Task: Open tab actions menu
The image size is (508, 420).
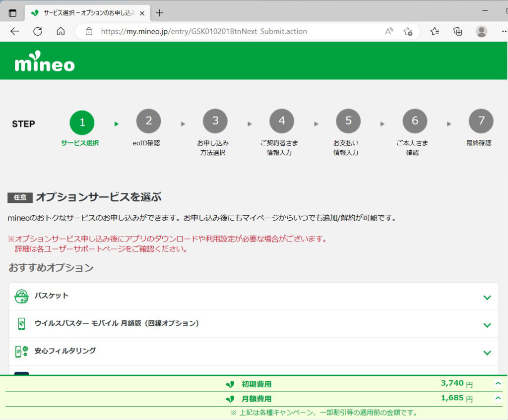Action: coord(12,13)
